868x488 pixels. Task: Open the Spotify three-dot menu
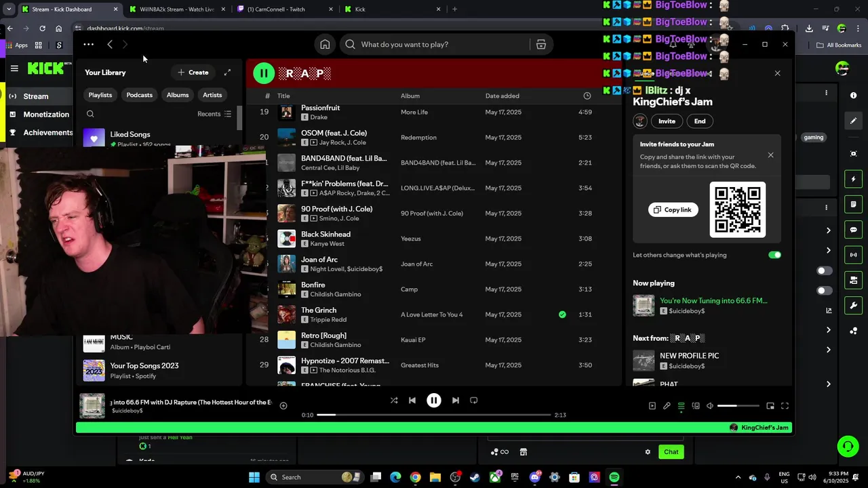point(88,44)
